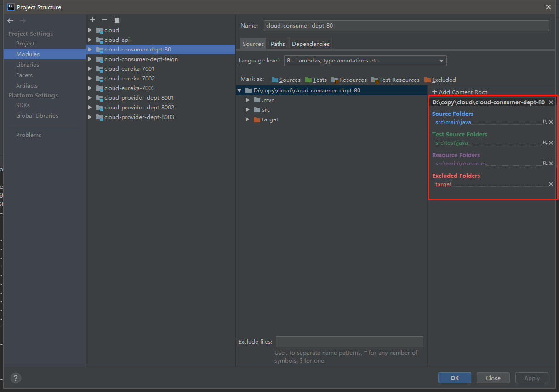
Task: Click the remove module minus icon
Action: (104, 20)
